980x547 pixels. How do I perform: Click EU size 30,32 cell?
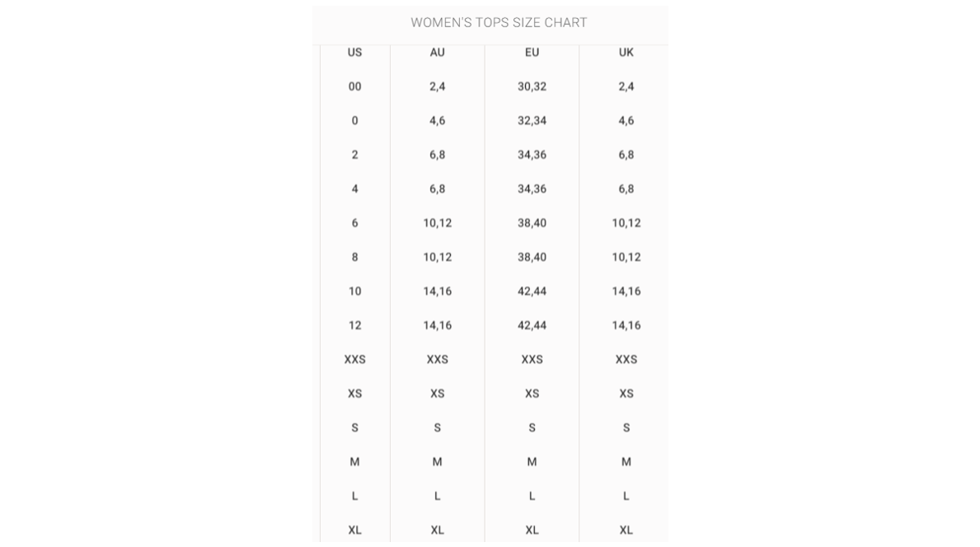(x=532, y=86)
